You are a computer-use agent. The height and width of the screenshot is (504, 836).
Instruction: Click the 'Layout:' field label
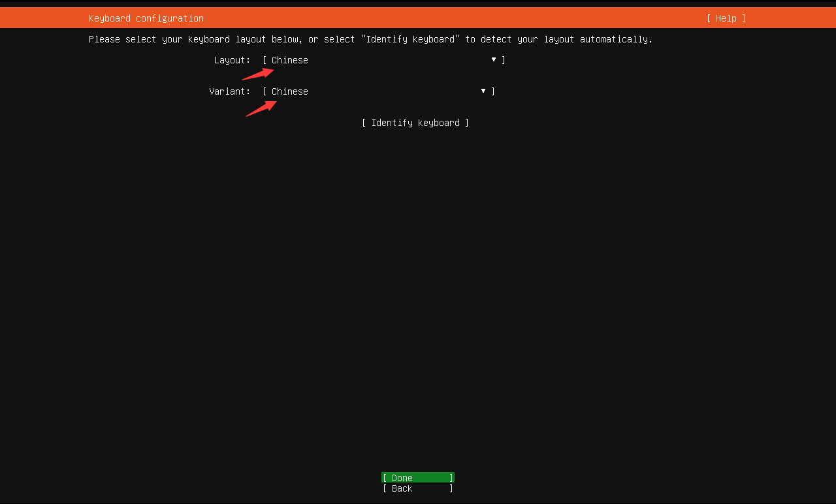233,60
